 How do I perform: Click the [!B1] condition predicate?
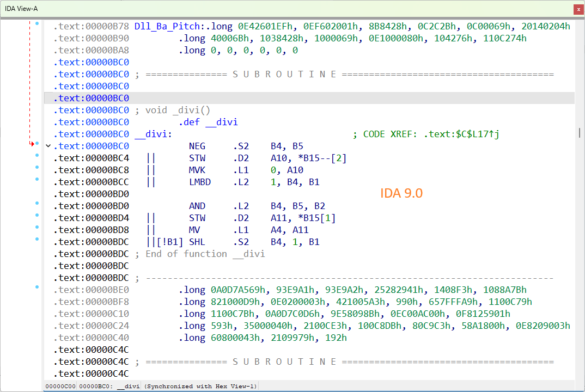click(170, 242)
